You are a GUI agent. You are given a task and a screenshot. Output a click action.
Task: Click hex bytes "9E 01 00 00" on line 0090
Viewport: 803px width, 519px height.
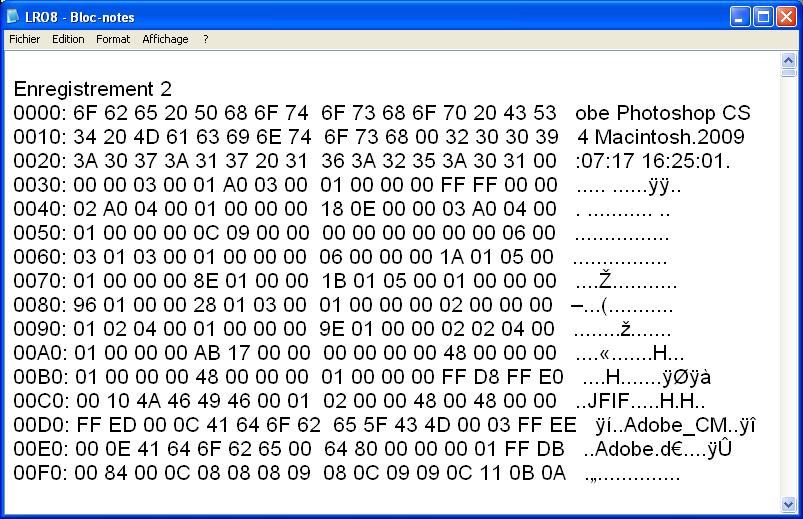tap(376, 328)
